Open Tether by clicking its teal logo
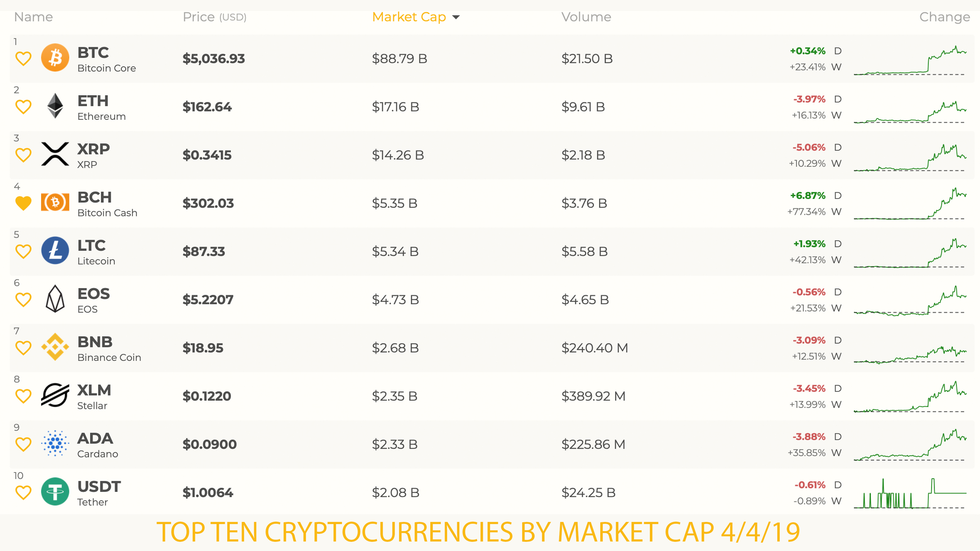 55,492
